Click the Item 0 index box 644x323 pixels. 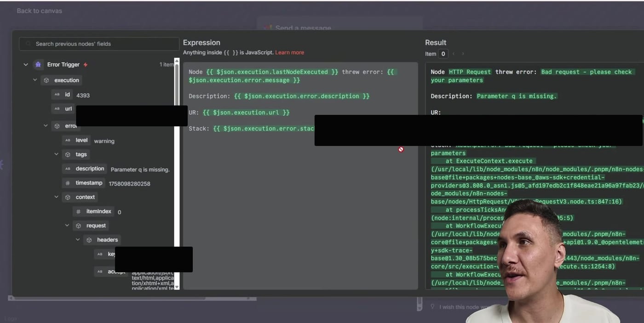443,54
